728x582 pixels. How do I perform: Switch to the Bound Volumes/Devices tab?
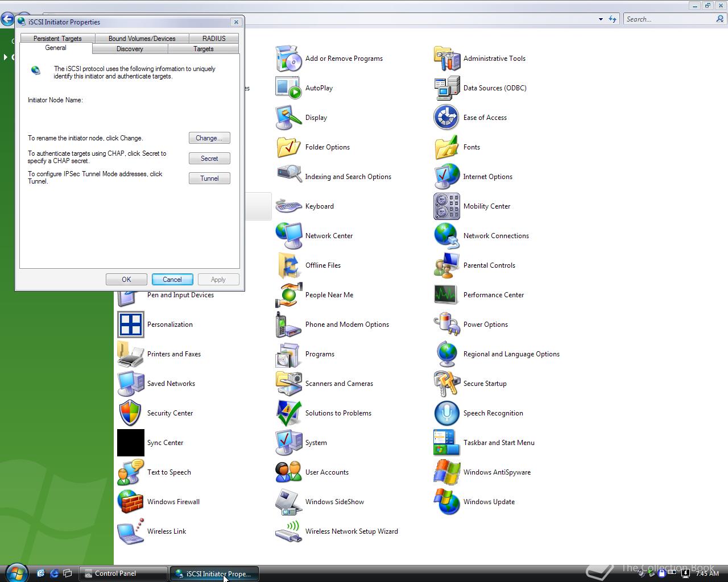[142, 39]
